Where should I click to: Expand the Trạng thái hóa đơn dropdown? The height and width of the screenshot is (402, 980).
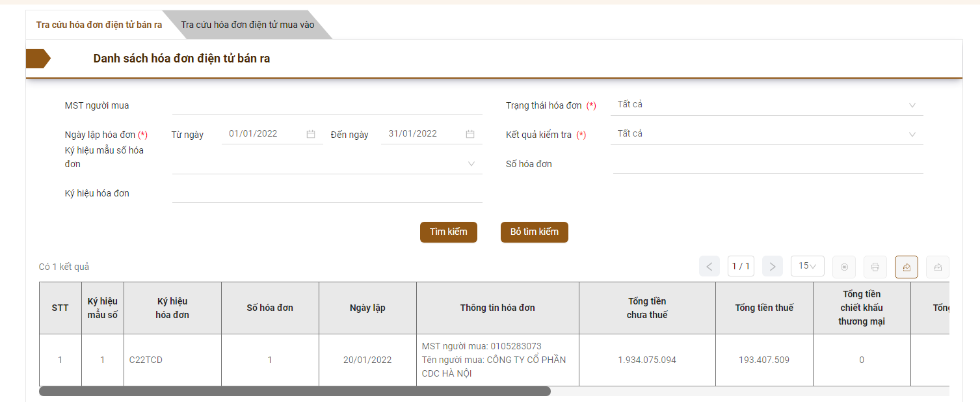[912, 105]
